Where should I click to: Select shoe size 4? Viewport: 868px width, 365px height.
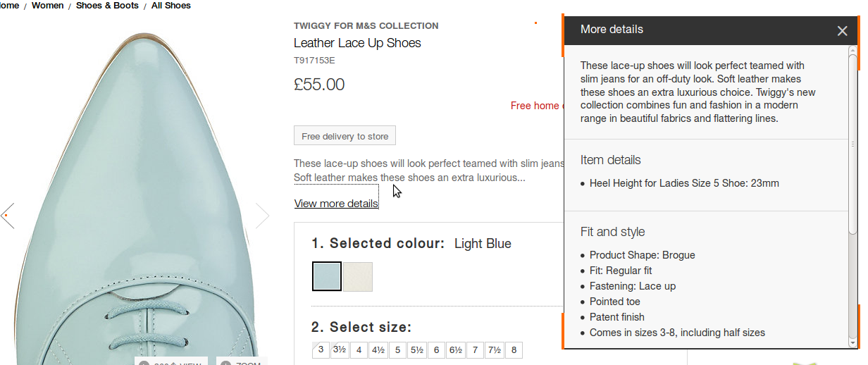(x=359, y=350)
